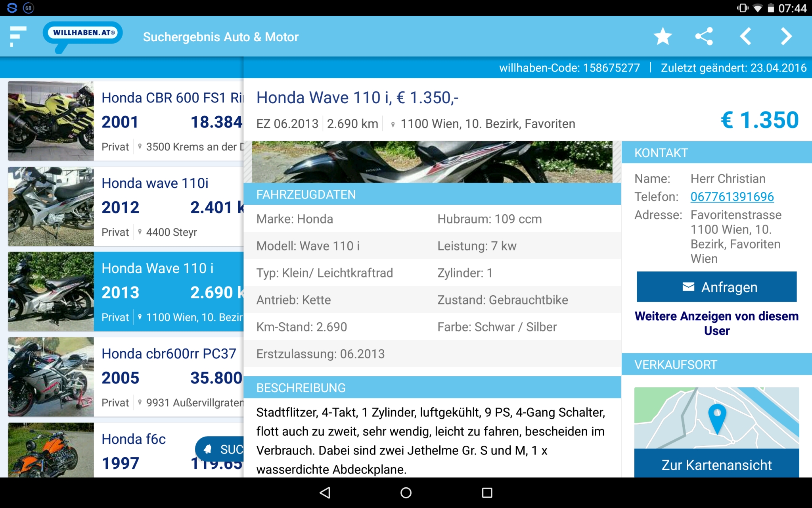812x508 pixels.
Task: Tap the Honda f6c thumbnail
Action: [x=51, y=450]
